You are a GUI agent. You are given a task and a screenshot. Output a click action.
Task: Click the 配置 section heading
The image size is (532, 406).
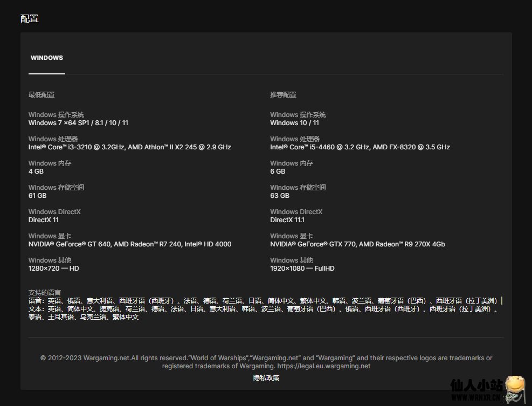coord(30,19)
